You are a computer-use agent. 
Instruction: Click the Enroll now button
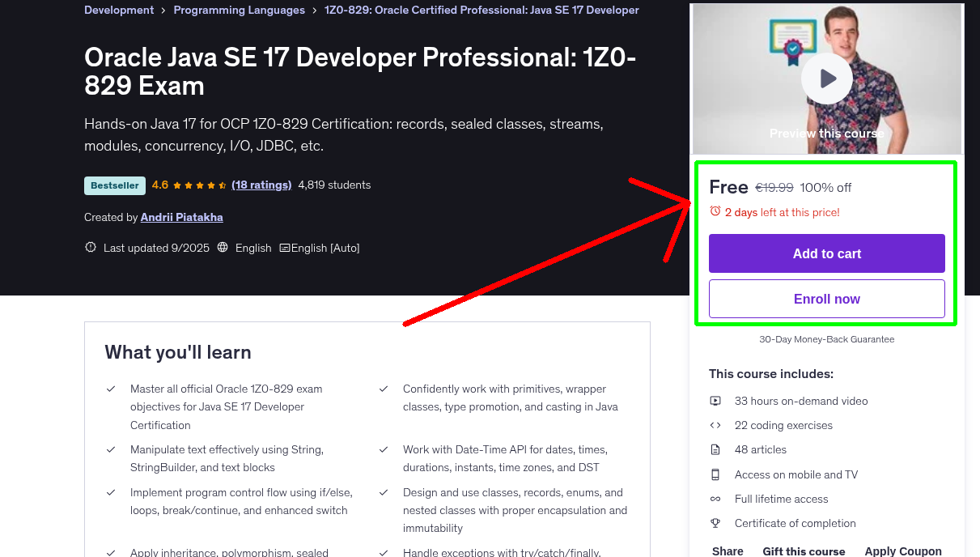(826, 299)
